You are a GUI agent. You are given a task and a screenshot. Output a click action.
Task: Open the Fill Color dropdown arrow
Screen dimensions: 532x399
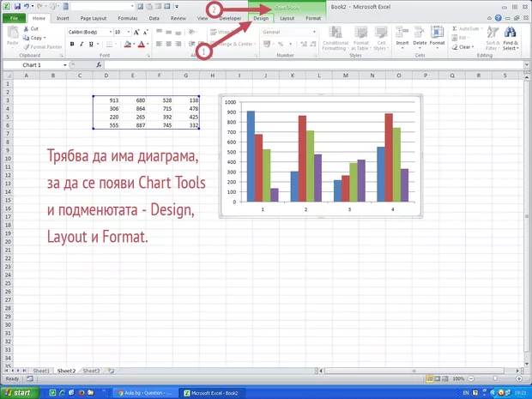[x=134, y=44]
